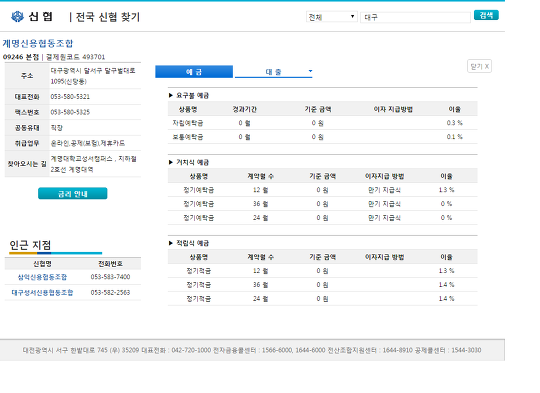Click the address text 대구광역시 달서구 달구벌대로
540x393 pixels.
(x=93, y=71)
